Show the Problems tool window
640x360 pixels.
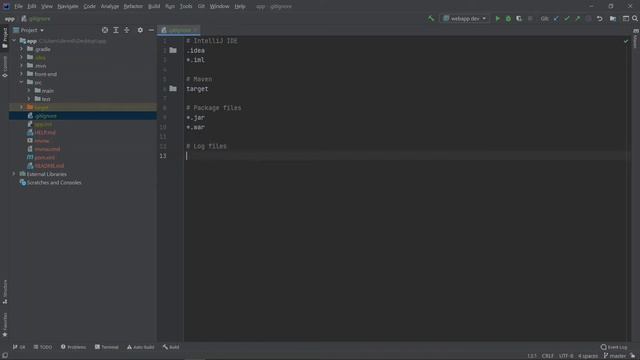[x=73, y=347]
